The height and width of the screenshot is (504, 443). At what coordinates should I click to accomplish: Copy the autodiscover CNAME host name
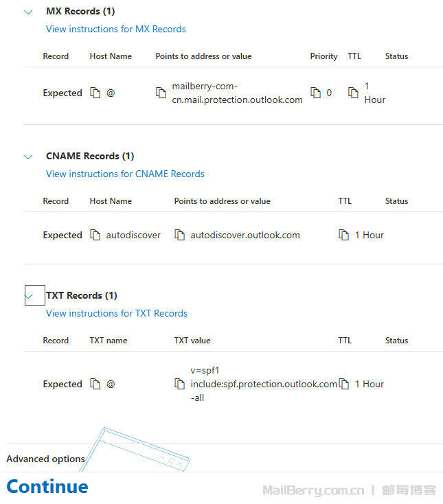(x=95, y=236)
